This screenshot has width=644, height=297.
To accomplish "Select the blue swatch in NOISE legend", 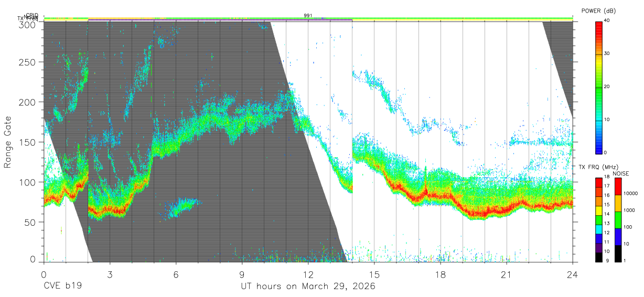I will pos(617,237).
